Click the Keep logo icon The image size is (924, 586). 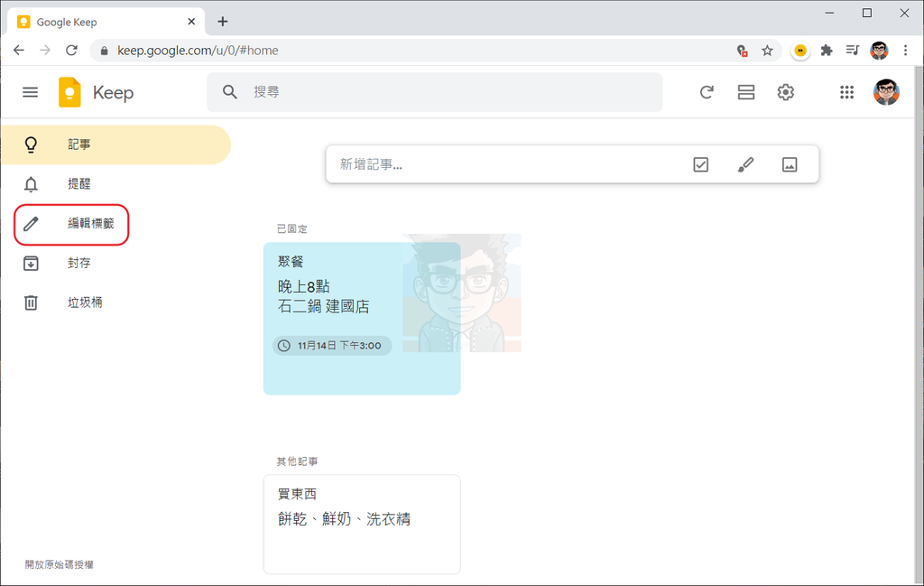coord(69,92)
